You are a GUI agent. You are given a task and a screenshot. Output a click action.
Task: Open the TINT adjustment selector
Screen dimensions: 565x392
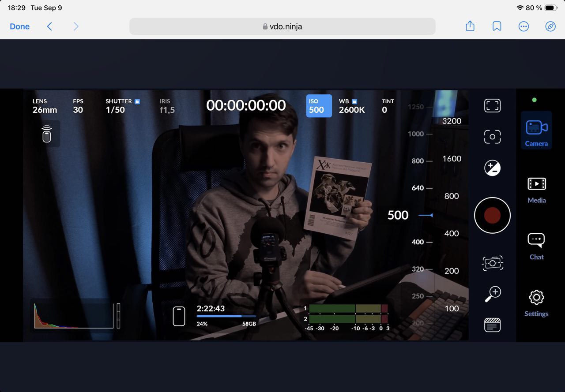(x=388, y=106)
